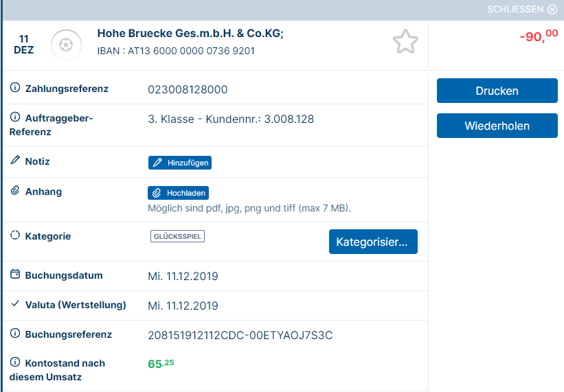Click info icon beside Auftraggeber-Referenz
The image size is (564, 392).
15,117
